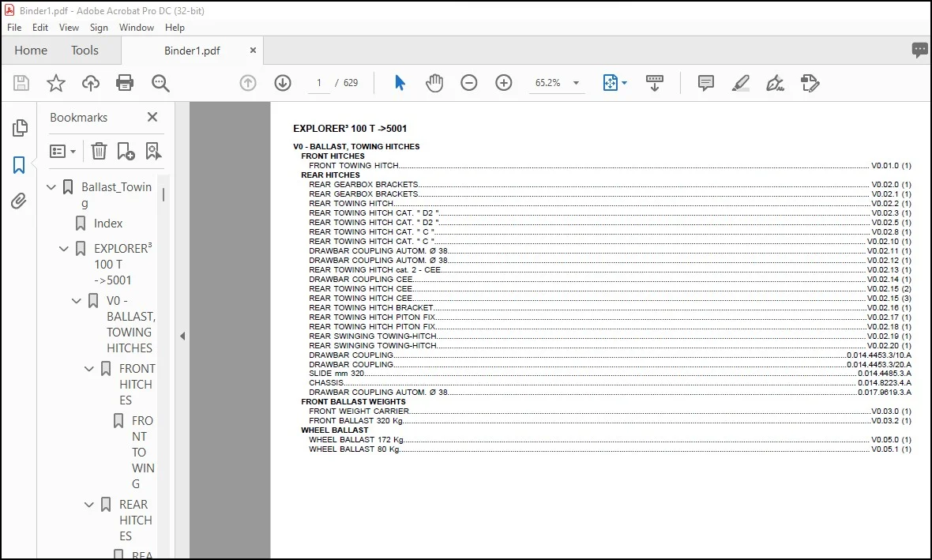Select the Highlight text tool
932x560 pixels.
(740, 83)
